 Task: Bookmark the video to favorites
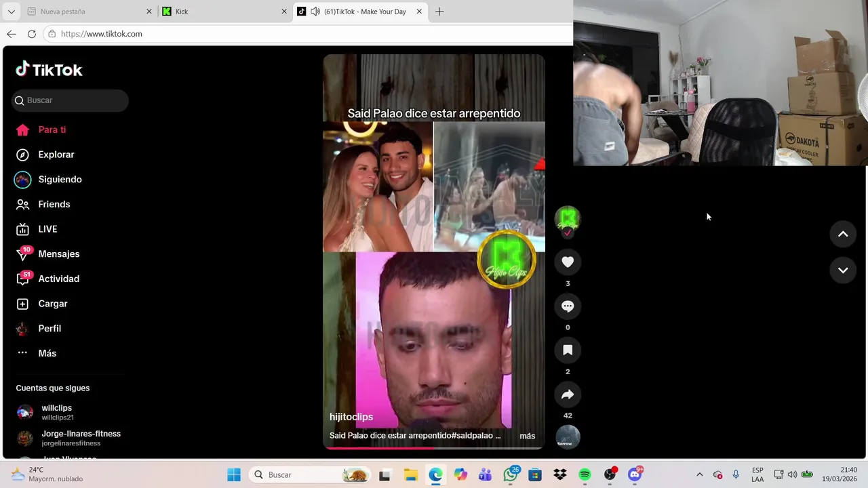(568, 350)
